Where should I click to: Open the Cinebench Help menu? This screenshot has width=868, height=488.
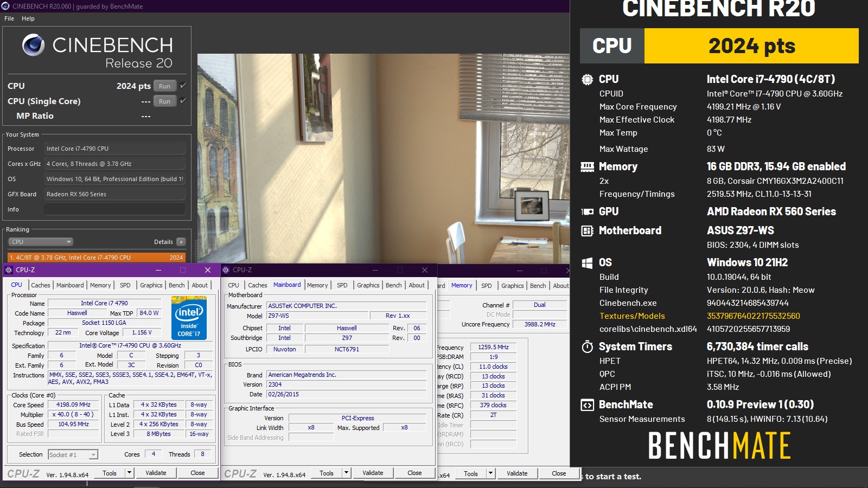[28, 18]
